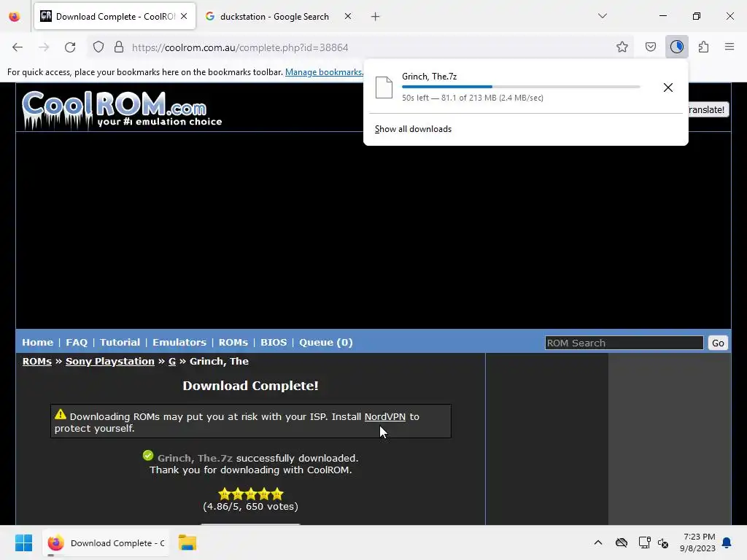Open the Emulators section
The width and height of the screenshot is (747, 560).
coord(179,343)
